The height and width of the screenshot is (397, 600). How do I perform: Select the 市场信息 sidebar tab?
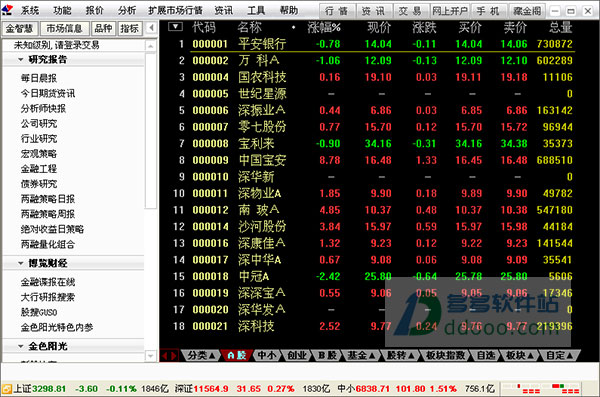(64, 28)
